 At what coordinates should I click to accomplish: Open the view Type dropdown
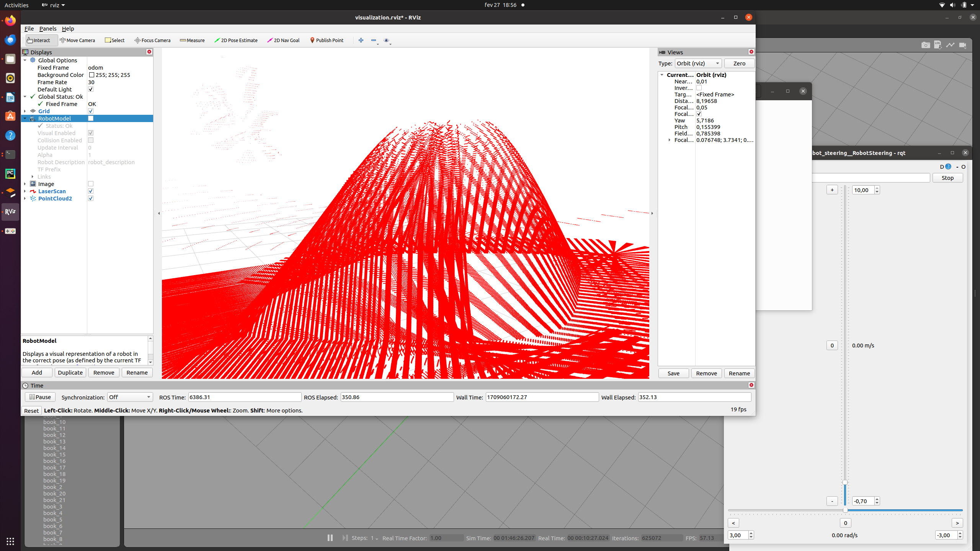coord(698,64)
